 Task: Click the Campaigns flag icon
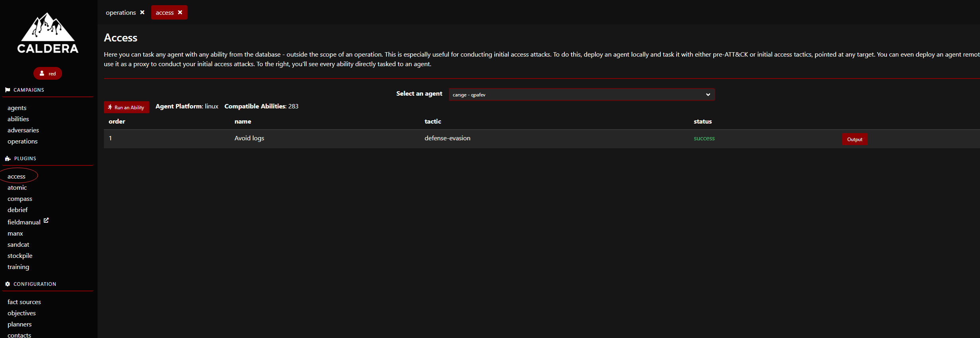(x=8, y=90)
